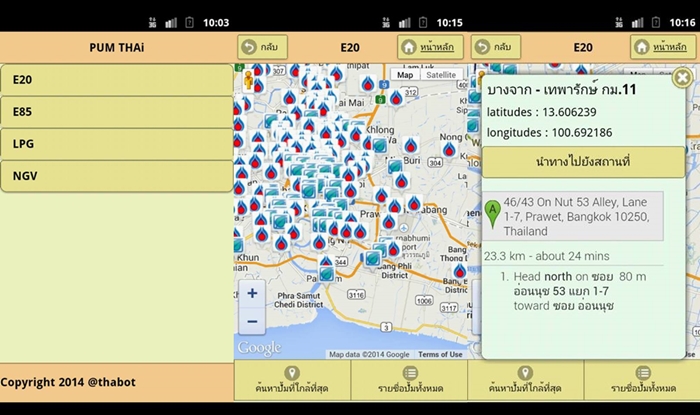Screen dimensions: 700x415
Task: Click the Street View pegman icon
Action: [x=248, y=81]
